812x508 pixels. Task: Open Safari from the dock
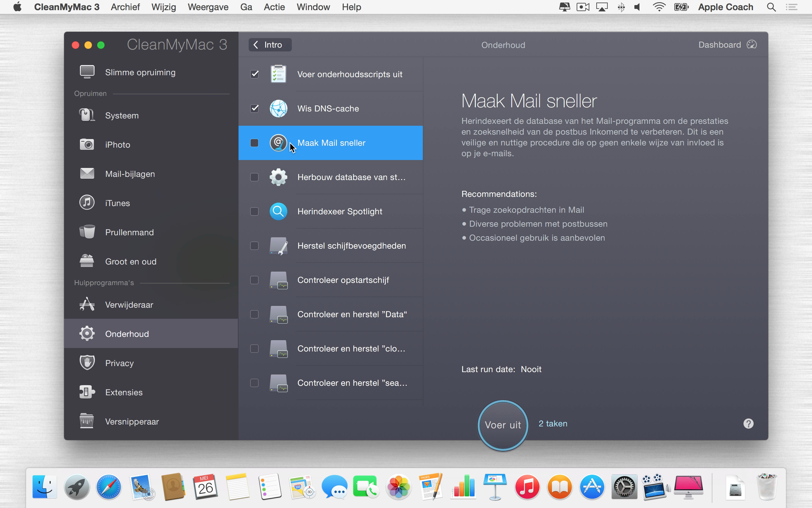[x=108, y=487]
